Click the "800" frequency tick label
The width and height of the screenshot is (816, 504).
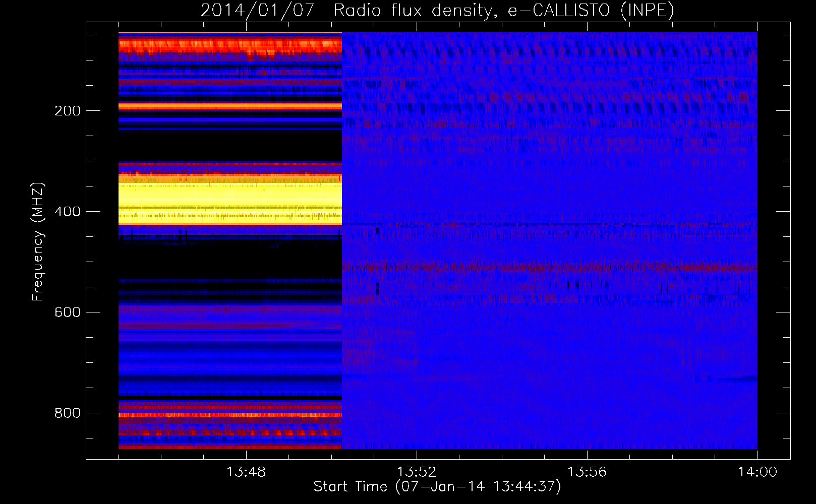point(68,413)
